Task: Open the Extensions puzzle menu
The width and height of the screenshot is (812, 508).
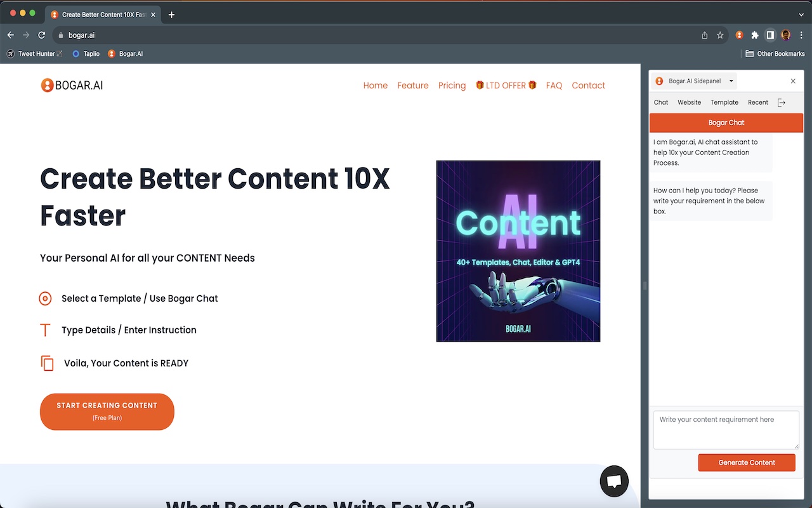Action: point(754,36)
